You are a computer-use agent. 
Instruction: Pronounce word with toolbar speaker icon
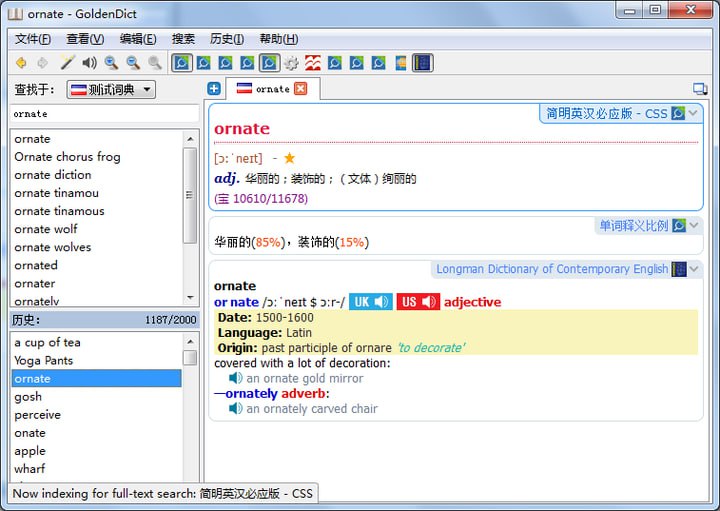(89, 63)
